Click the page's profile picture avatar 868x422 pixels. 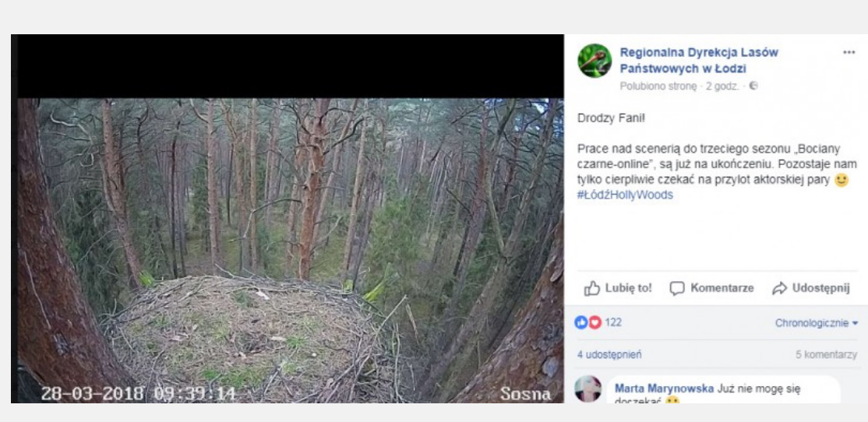(595, 61)
